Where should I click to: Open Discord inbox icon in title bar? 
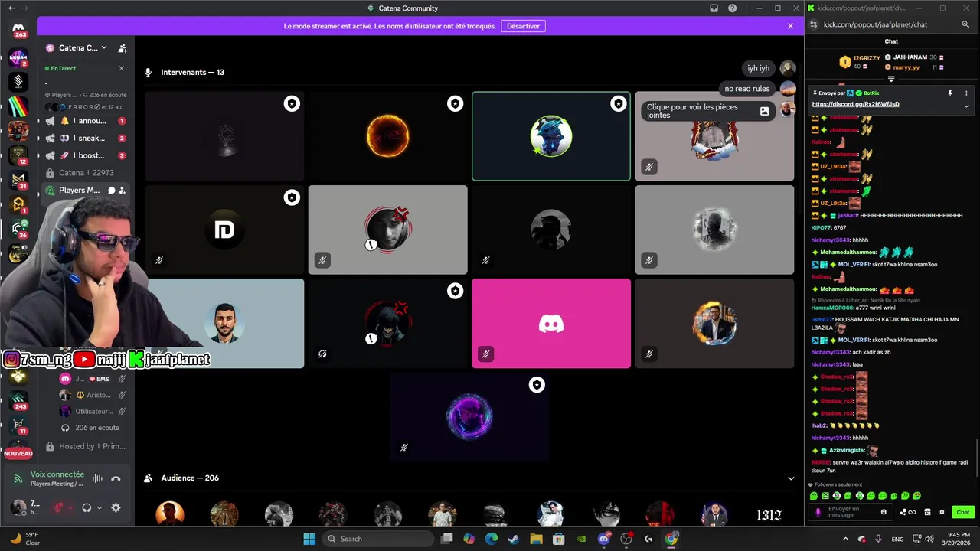click(714, 8)
